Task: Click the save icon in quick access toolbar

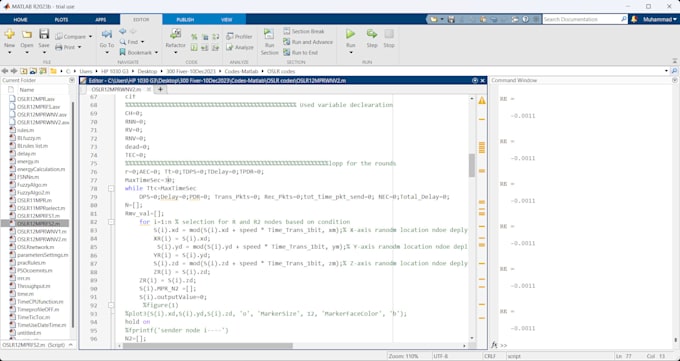Action: point(451,19)
